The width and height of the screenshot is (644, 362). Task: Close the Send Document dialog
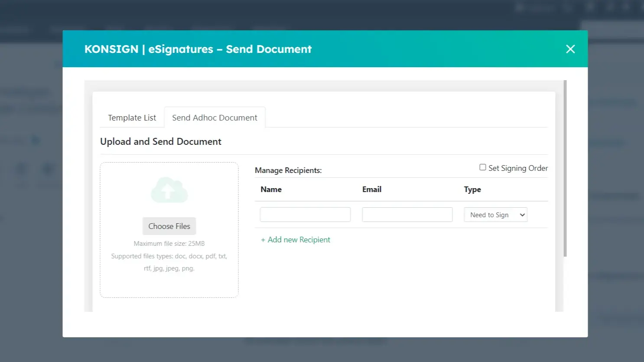570,49
